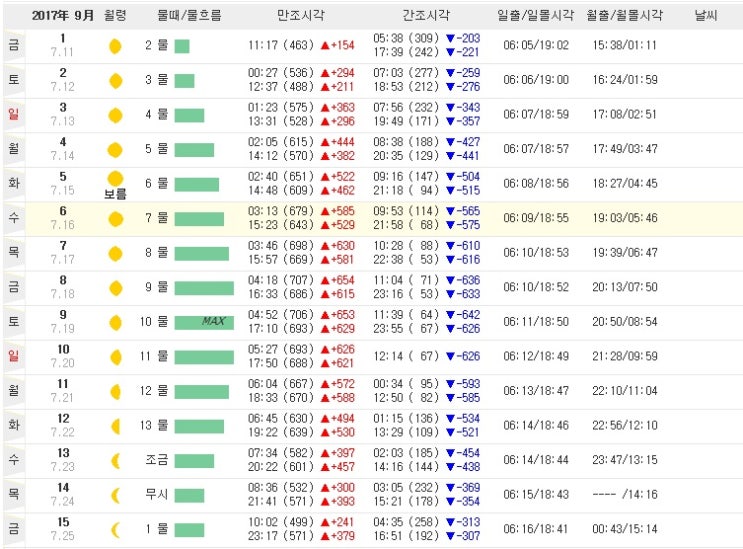
Task: Click the blue down-triangle next to -203
Action: 451,39
